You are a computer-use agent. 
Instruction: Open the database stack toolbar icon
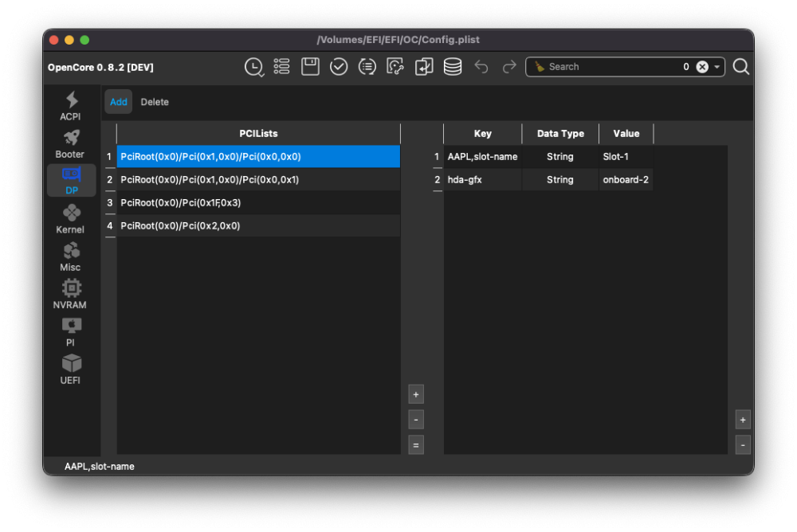pyautogui.click(x=453, y=67)
